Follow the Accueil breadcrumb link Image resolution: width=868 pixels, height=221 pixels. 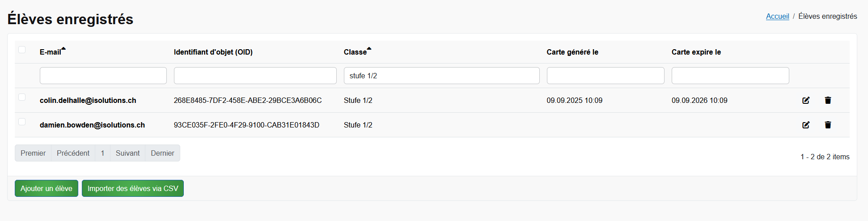point(777,16)
